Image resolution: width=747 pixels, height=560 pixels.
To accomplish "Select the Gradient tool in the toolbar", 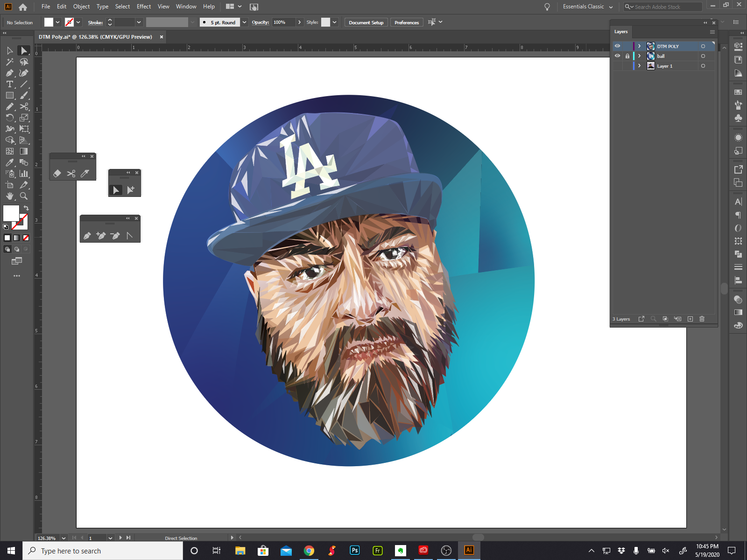I will (x=24, y=151).
